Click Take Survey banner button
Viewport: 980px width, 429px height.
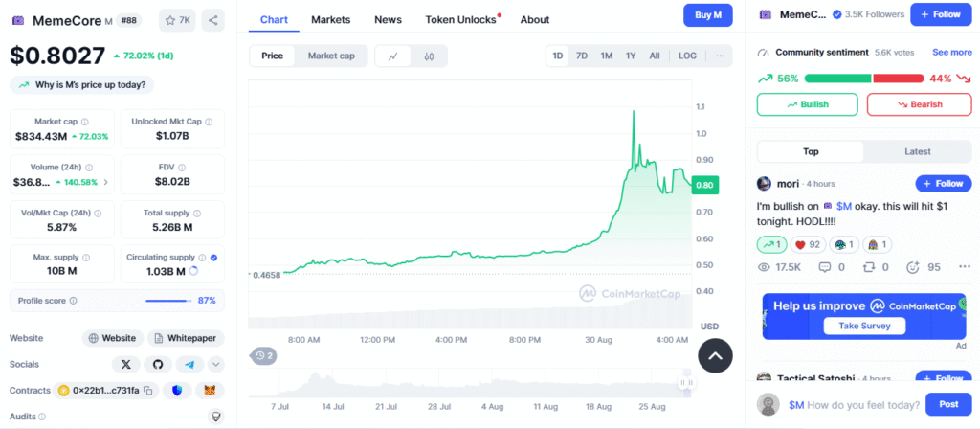click(x=865, y=326)
